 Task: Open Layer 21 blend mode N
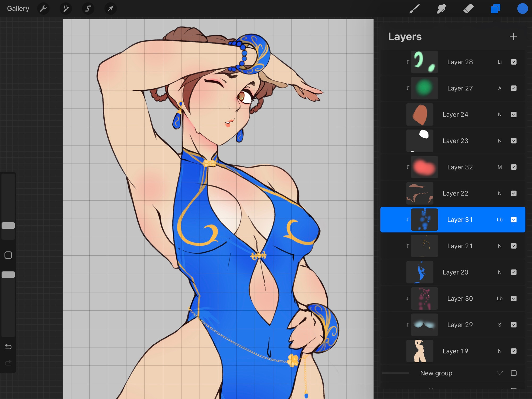click(x=500, y=246)
